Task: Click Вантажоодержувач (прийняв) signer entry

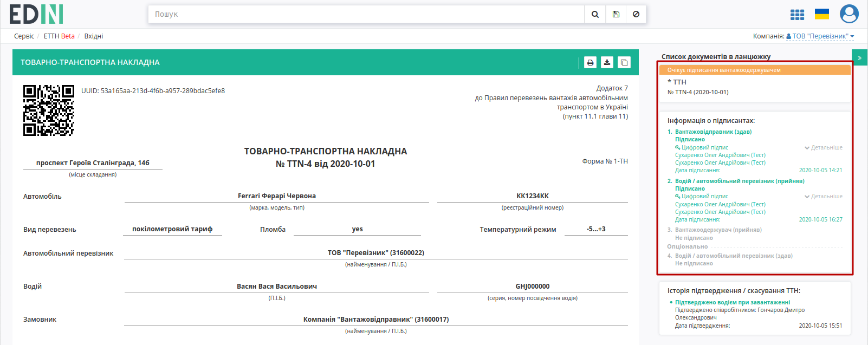Action: [718, 230]
